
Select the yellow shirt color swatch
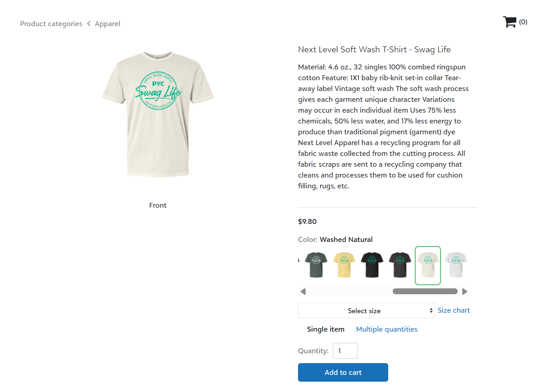[x=344, y=265]
